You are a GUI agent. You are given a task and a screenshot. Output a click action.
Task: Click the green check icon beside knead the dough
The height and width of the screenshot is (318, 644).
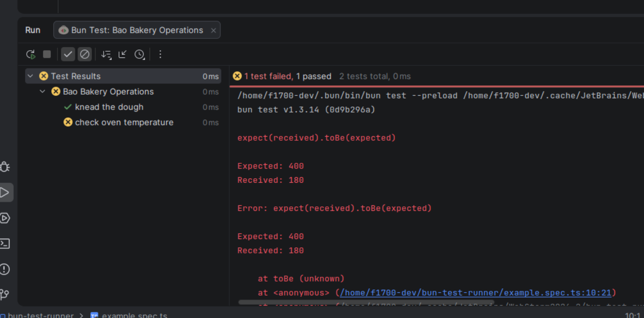pos(68,107)
